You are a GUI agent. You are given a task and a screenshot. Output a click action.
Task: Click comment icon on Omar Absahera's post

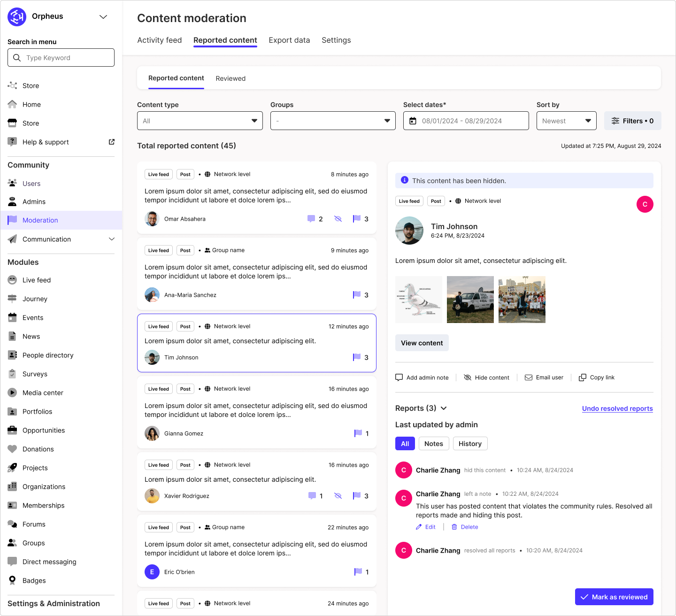click(311, 219)
